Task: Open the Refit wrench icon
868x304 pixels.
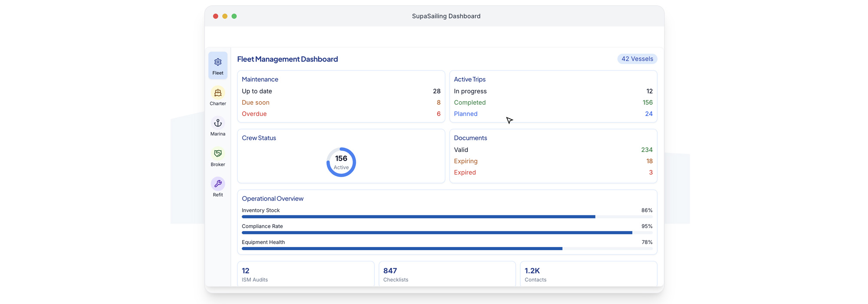Action: tap(218, 184)
